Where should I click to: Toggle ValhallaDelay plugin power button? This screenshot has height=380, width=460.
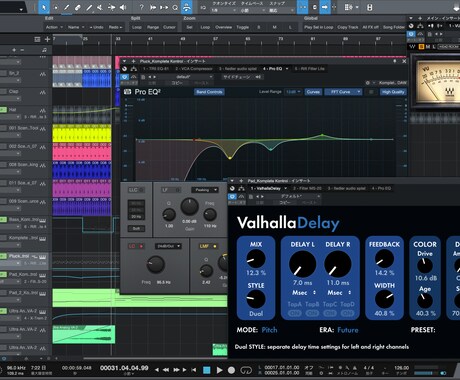(232, 197)
